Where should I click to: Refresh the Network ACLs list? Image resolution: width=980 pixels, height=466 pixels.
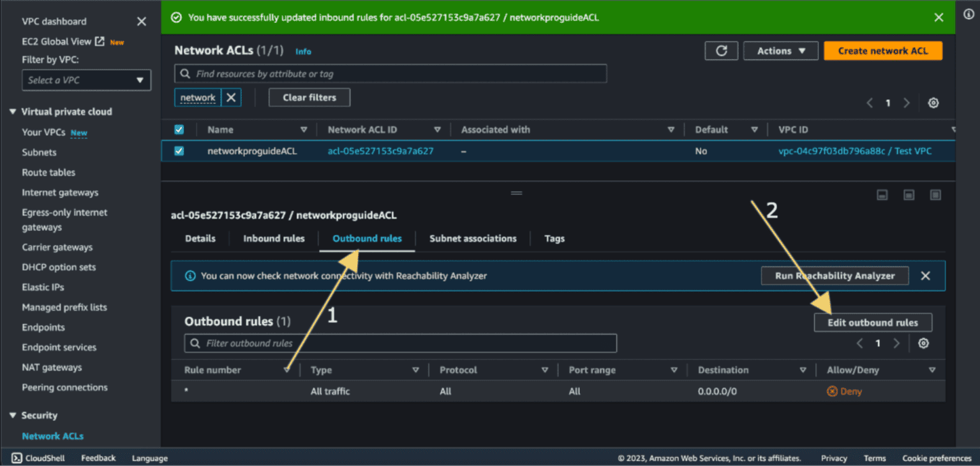(x=722, y=51)
